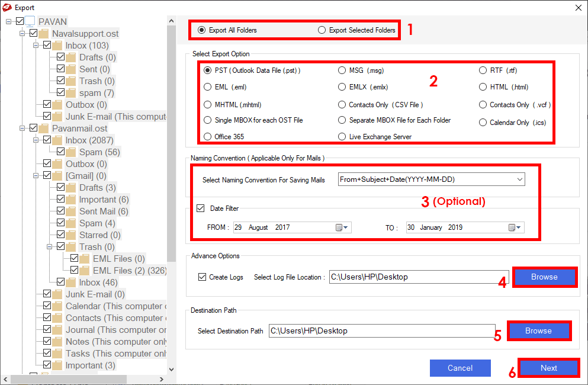This screenshot has width=588, height=385.
Task: Click the Pavanmail.ost file icon
Action: (x=44, y=129)
